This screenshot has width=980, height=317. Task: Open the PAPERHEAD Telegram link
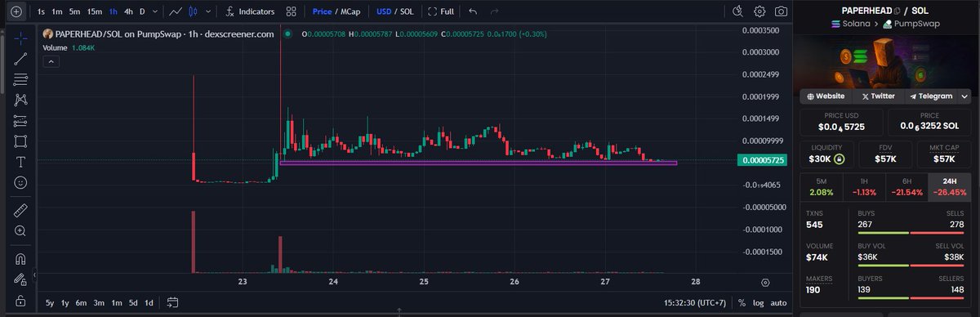coord(930,96)
